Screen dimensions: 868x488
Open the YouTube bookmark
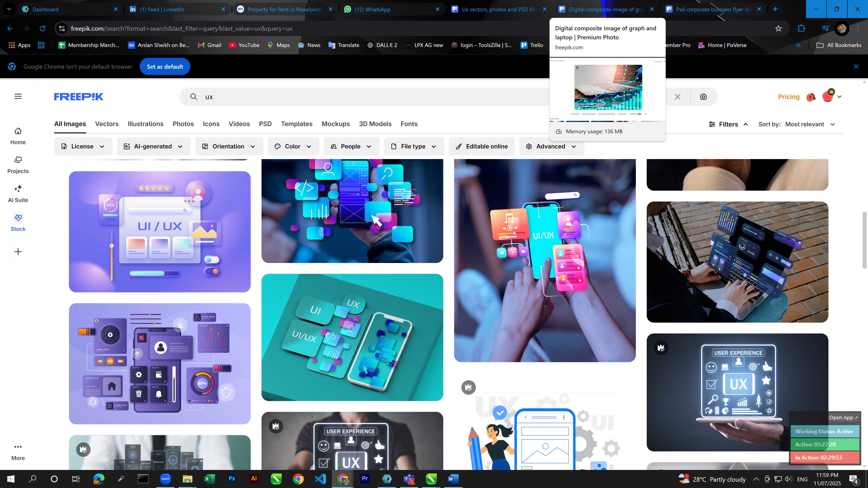244,45
